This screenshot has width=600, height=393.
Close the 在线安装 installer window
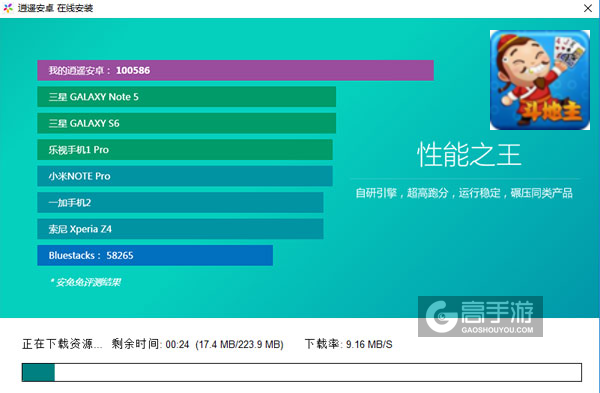(x=588, y=8)
